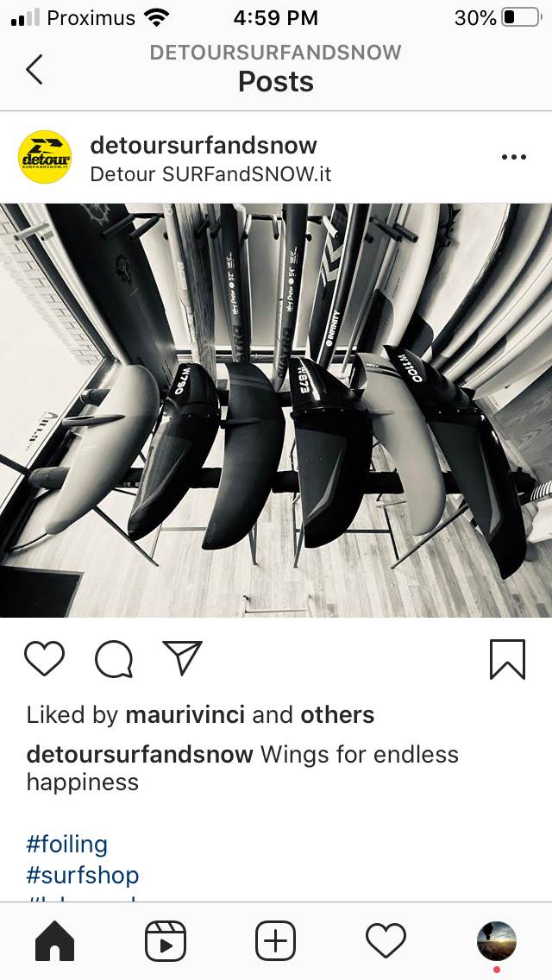This screenshot has width=552, height=980.
Task: Create a new post with the plus icon
Action: click(276, 940)
